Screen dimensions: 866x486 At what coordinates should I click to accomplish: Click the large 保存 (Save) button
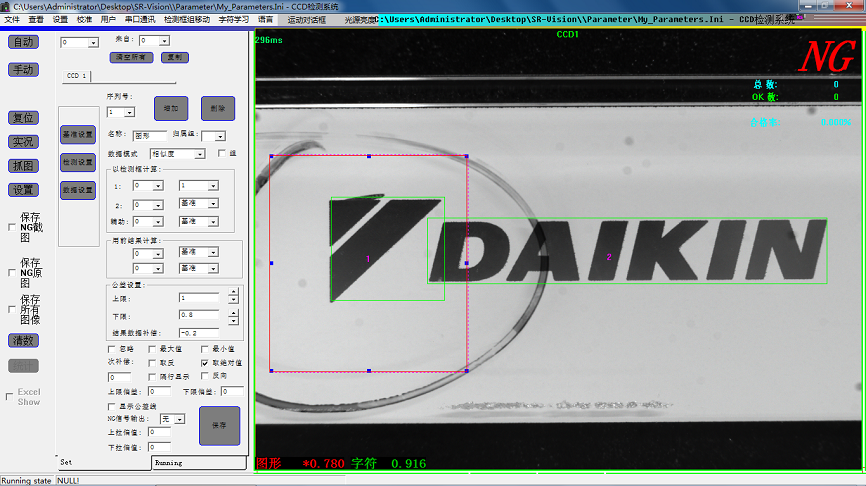pos(219,425)
